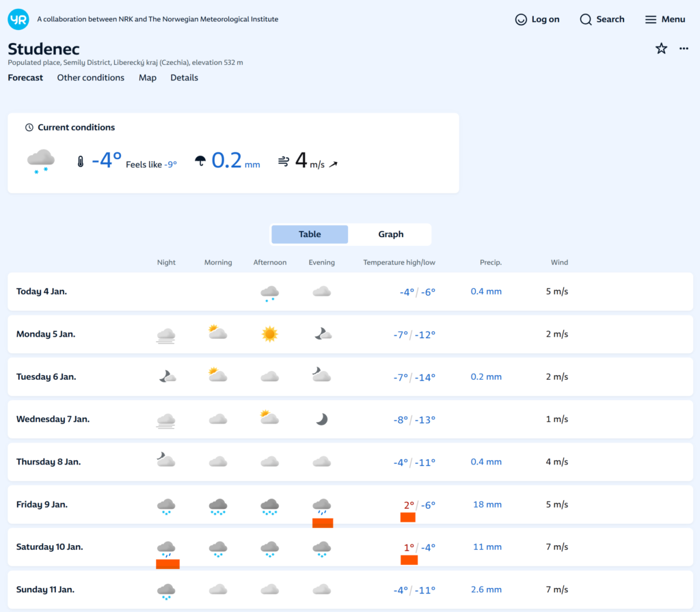
Task: Click the Log on button
Action: (x=537, y=19)
